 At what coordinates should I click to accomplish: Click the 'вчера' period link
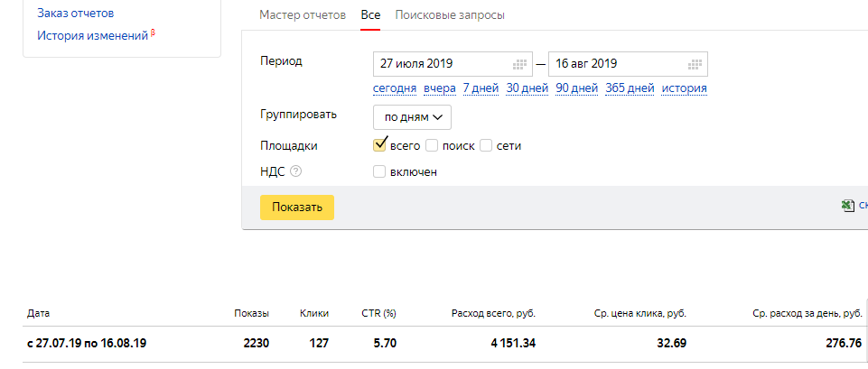tap(440, 88)
